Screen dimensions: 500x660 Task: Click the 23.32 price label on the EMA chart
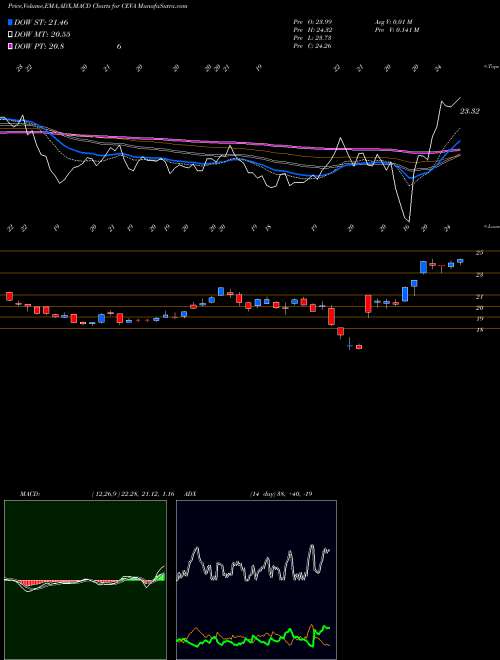point(469,112)
